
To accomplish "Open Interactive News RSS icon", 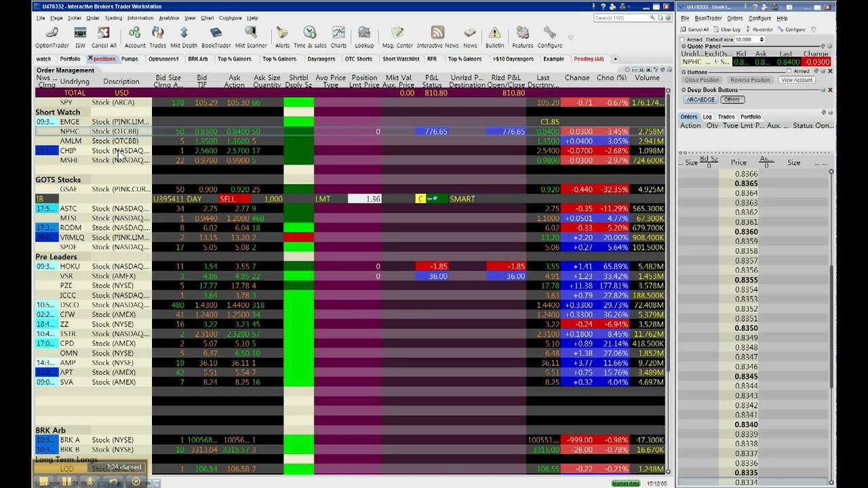I will pyautogui.click(x=437, y=37).
